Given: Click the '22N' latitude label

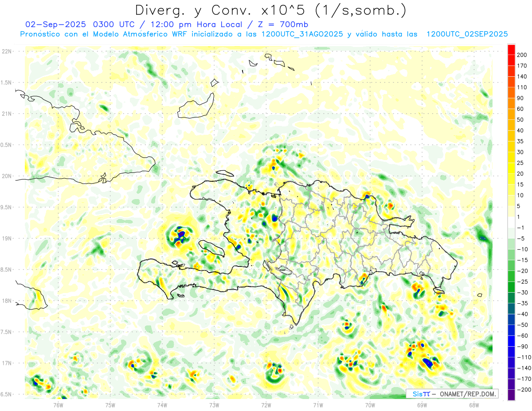Looking at the screenshot, I should (x=6, y=51).
